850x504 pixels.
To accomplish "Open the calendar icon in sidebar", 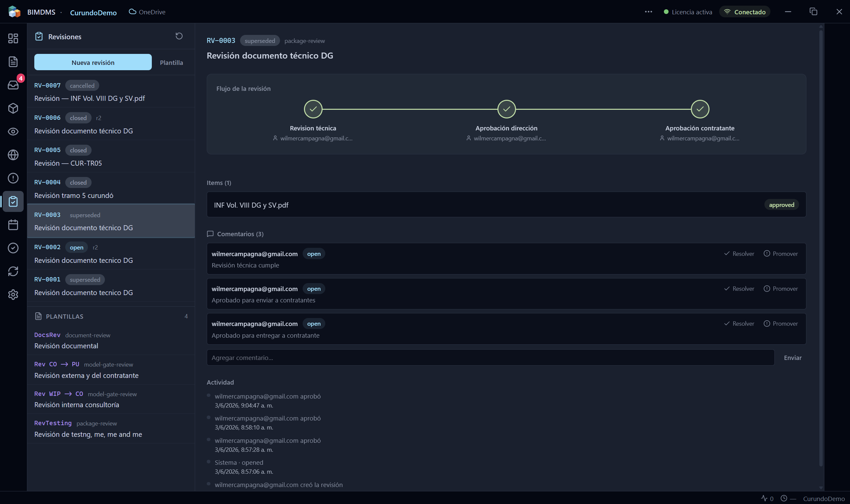I will [13, 225].
